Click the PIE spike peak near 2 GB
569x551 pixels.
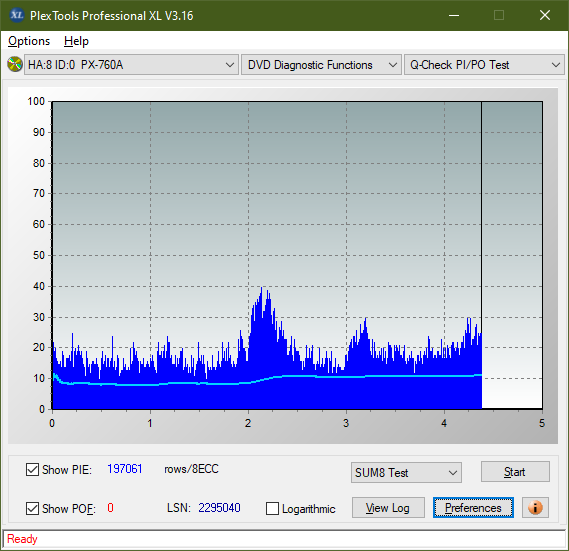(261, 288)
